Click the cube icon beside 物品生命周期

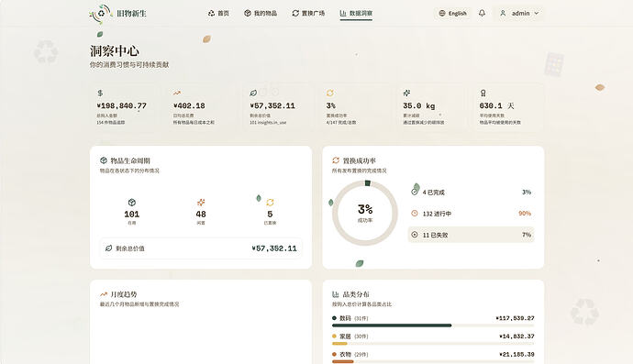point(104,160)
